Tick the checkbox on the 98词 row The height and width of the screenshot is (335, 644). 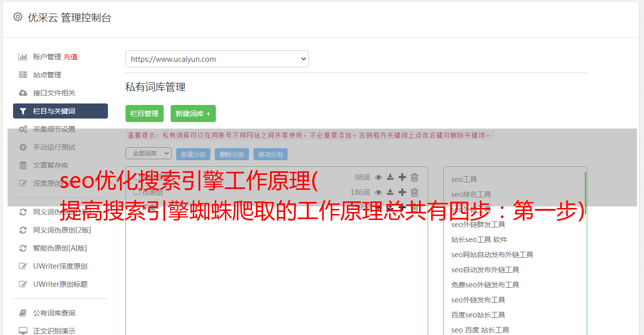[137, 177]
